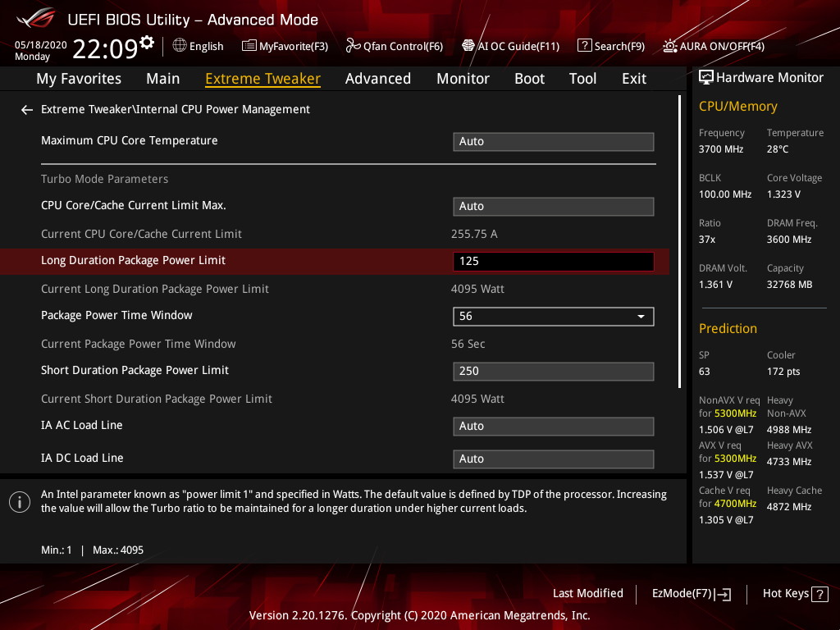This screenshot has width=840, height=630.
Task: Click the 05/18/2020 date display
Action: click(x=41, y=44)
